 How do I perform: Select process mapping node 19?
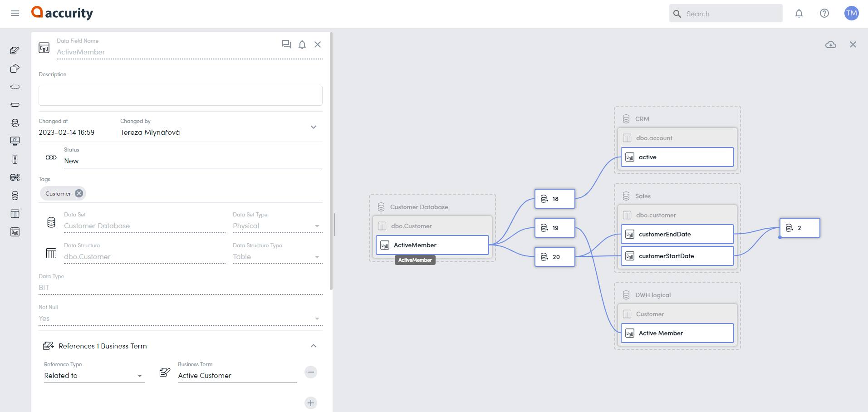click(555, 228)
